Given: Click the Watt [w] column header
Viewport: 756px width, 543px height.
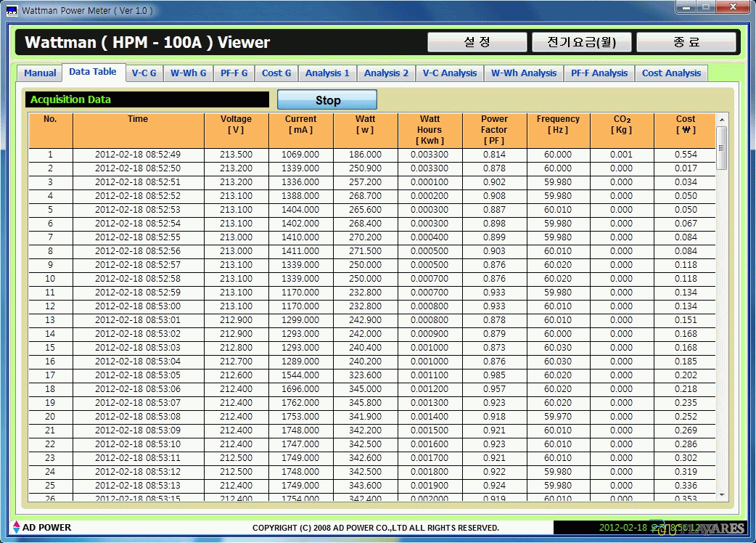Looking at the screenshot, I should 366,130.
